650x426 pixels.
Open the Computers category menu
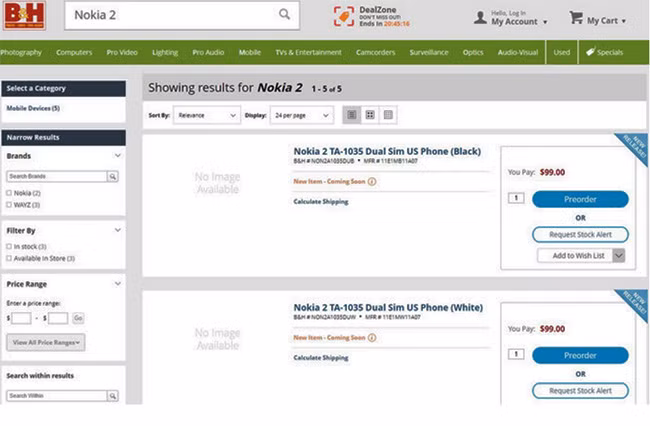[x=74, y=52]
